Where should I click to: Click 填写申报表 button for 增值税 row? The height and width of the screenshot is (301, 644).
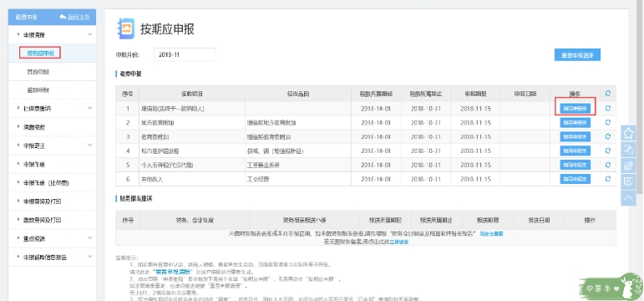tap(575, 109)
